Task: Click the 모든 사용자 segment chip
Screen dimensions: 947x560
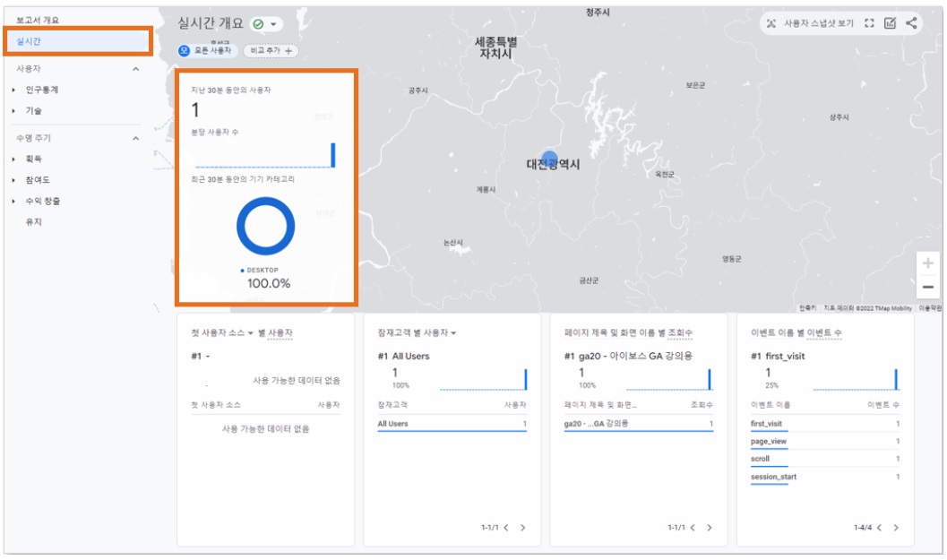Action: pos(207,51)
